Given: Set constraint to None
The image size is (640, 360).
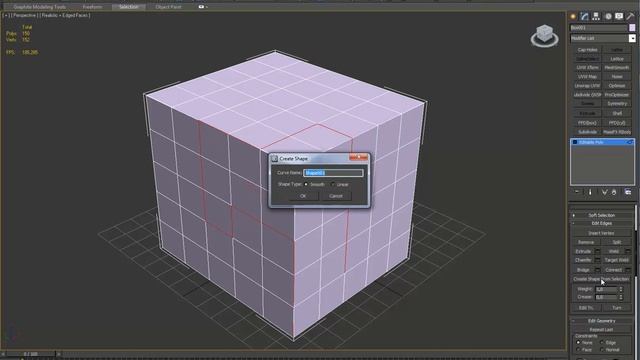Looking at the screenshot, I should click(x=578, y=343).
